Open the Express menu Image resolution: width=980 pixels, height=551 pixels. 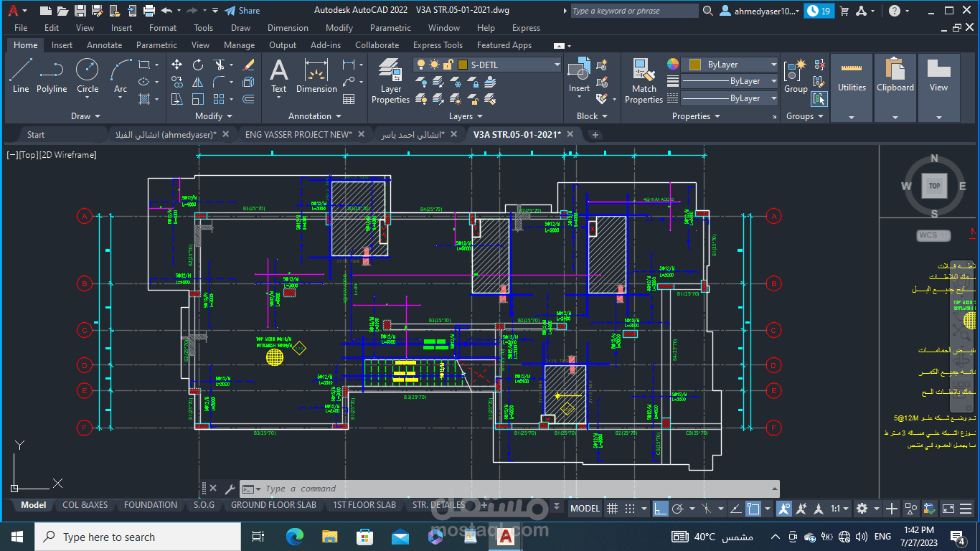pyautogui.click(x=526, y=27)
